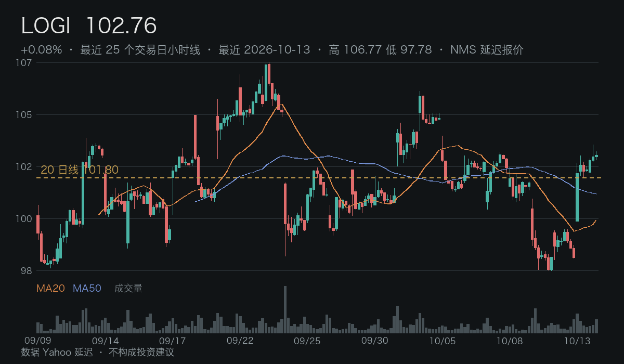Click the 数据 Yahoo 延迟 source text

[x=57, y=352]
